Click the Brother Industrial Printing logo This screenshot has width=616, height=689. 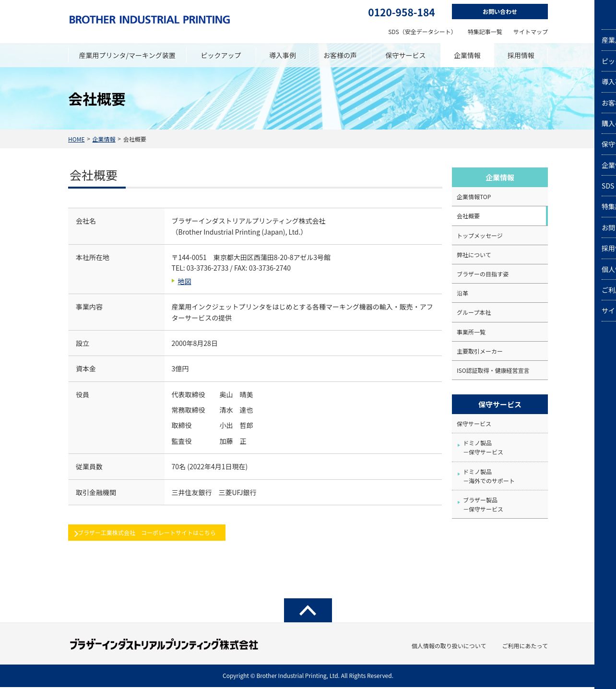149,20
